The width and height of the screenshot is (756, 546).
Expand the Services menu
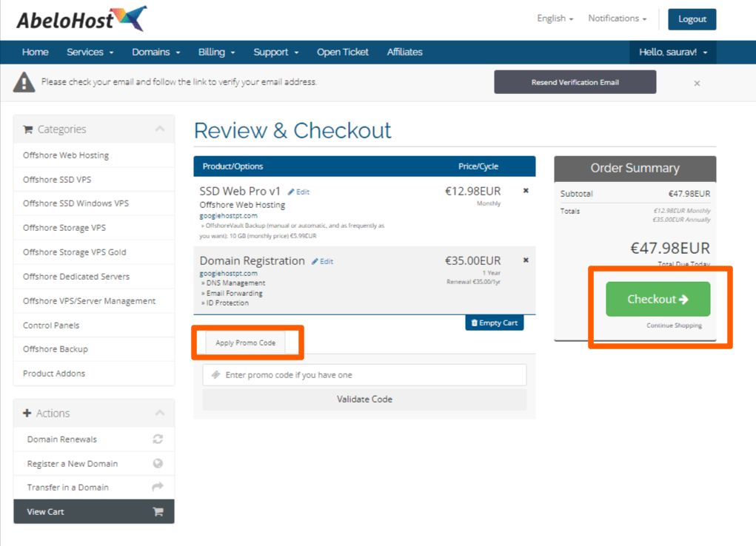coord(90,52)
